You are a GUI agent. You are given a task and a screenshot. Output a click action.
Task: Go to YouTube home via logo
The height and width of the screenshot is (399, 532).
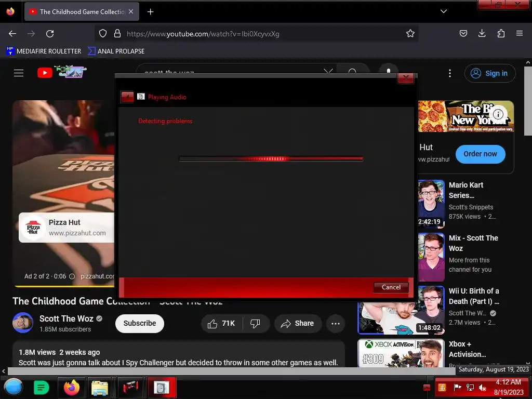coord(62,72)
